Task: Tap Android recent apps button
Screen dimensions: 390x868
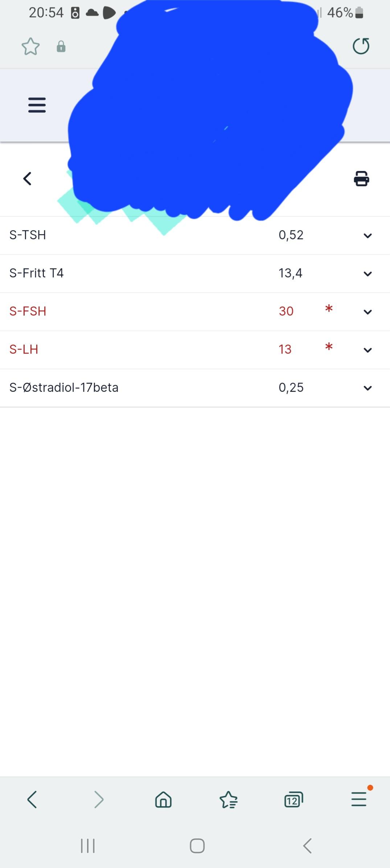Action: [87, 845]
